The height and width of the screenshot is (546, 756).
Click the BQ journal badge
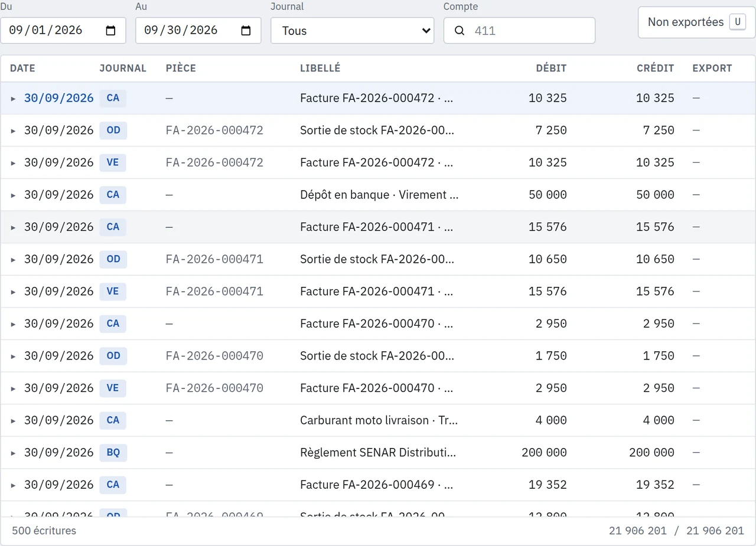click(113, 453)
